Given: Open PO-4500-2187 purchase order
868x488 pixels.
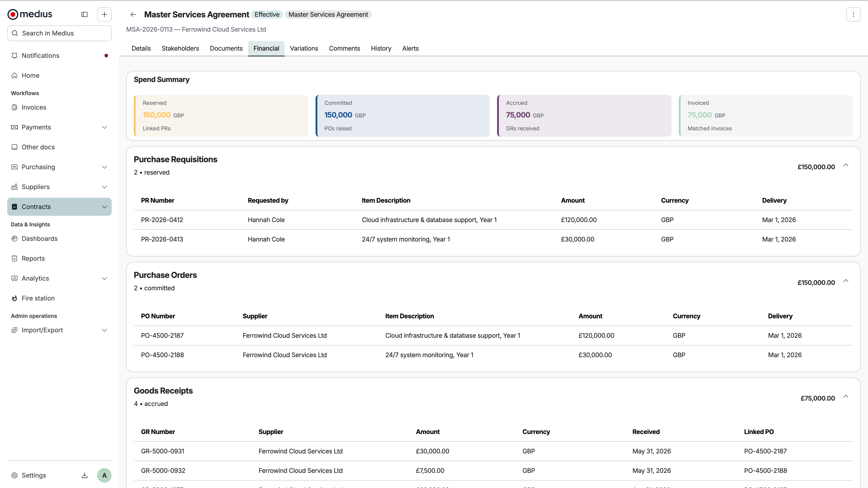Looking at the screenshot, I should (x=162, y=336).
